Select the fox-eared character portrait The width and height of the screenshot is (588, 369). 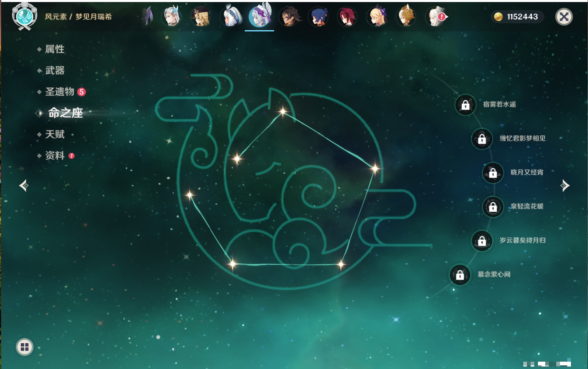click(406, 17)
